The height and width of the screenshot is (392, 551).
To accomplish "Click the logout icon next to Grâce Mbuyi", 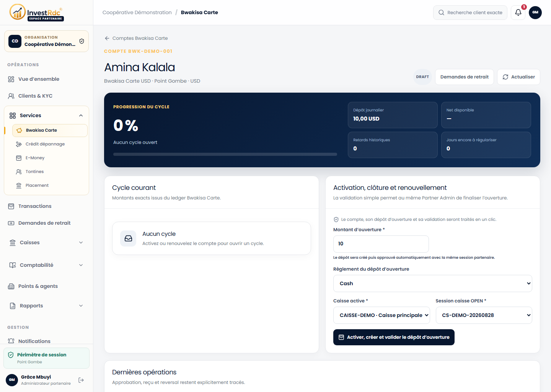I will point(81,380).
